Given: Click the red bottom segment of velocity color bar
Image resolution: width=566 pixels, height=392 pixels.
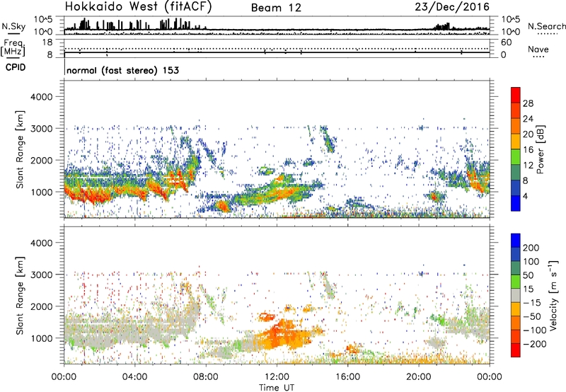Looking at the screenshot, I should [x=516, y=350].
